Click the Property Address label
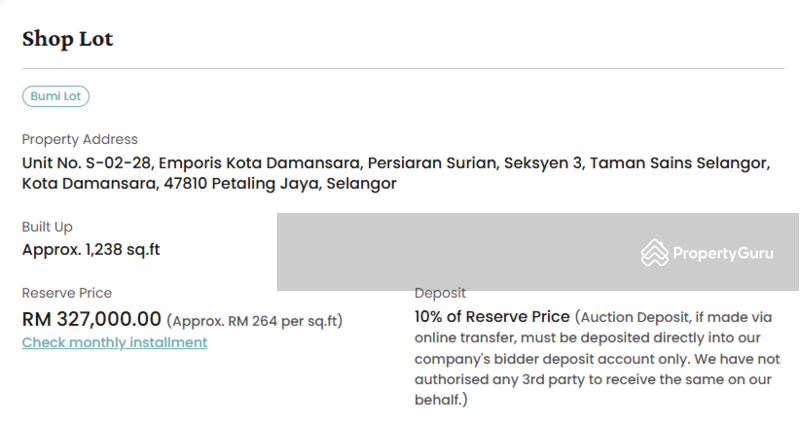 tap(80, 139)
